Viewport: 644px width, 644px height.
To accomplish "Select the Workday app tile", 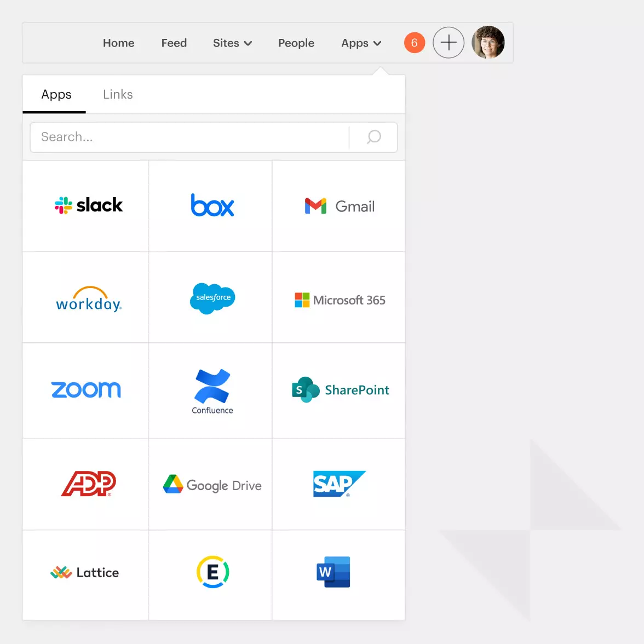I will (88, 298).
